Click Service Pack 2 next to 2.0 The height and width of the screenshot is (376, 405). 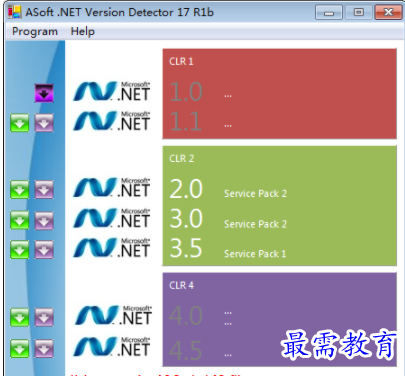pyautogui.click(x=255, y=194)
